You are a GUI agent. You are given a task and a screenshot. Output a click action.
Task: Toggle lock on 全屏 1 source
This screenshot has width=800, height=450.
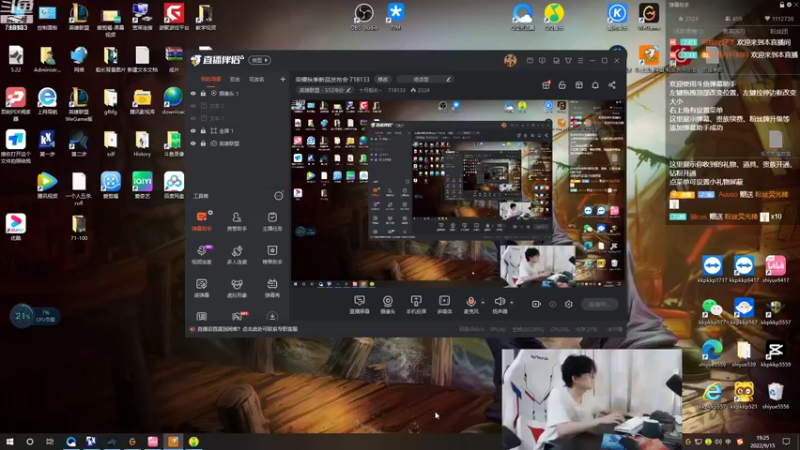pos(203,131)
